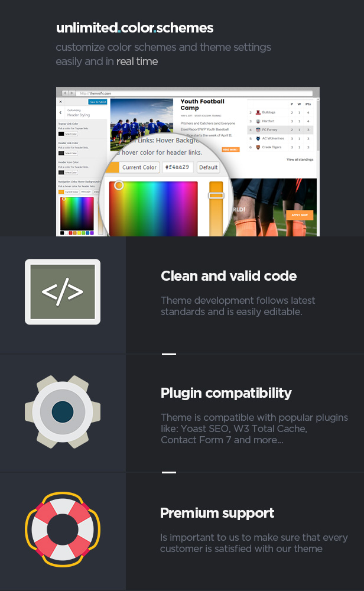
Task: Click the Bulldogs team logo
Action: click(258, 112)
